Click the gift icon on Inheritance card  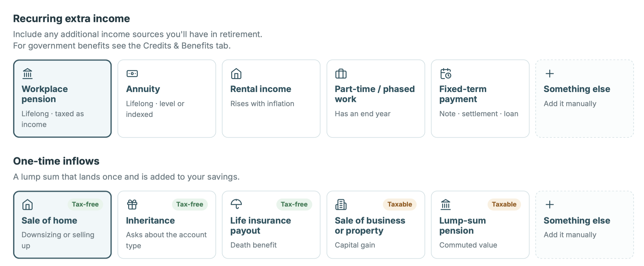coord(132,204)
